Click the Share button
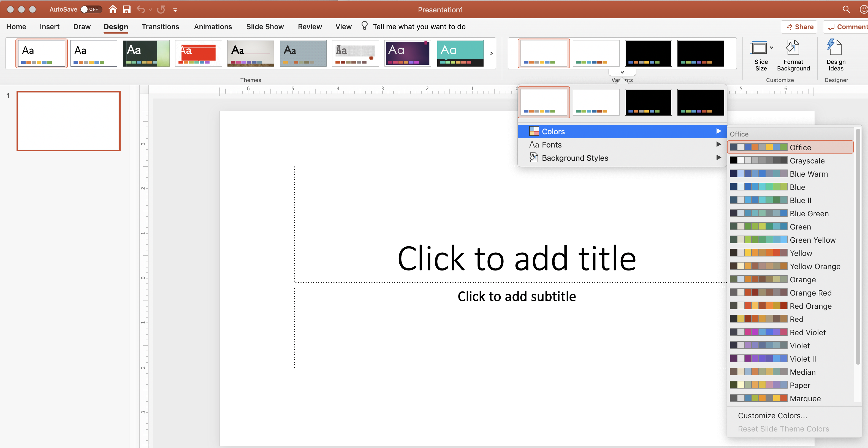This screenshot has height=448, width=868. pyautogui.click(x=799, y=27)
